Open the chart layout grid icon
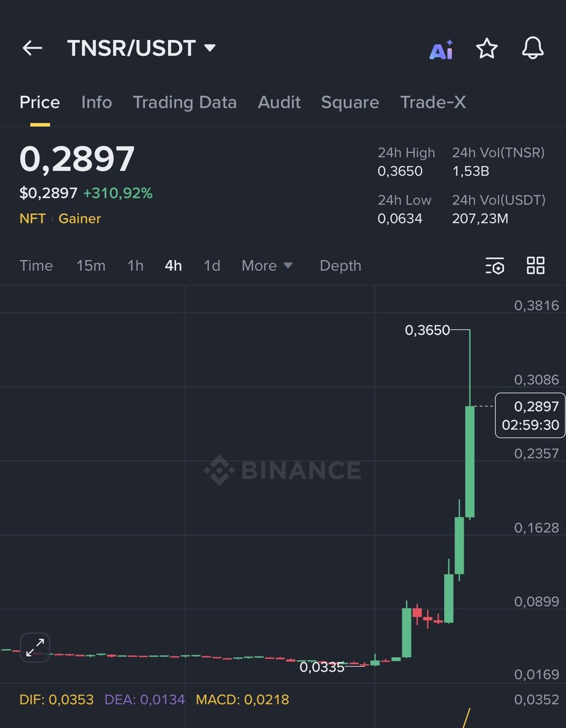566x728 pixels. (x=536, y=265)
